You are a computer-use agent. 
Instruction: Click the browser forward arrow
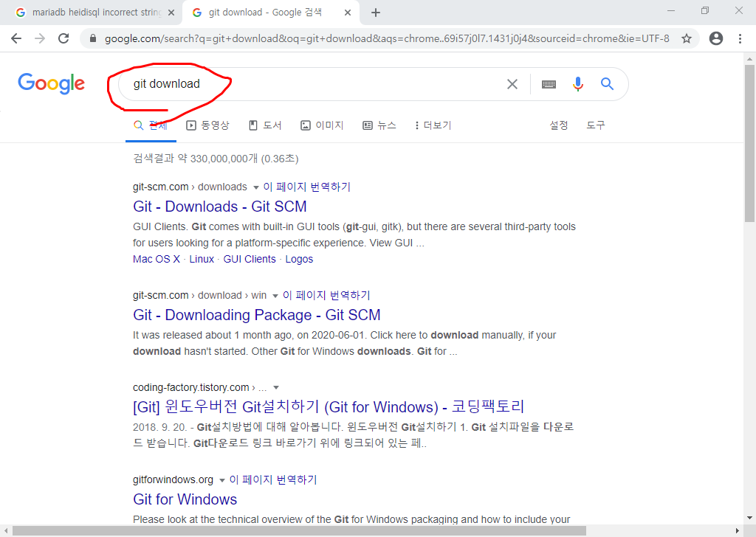[x=40, y=38]
